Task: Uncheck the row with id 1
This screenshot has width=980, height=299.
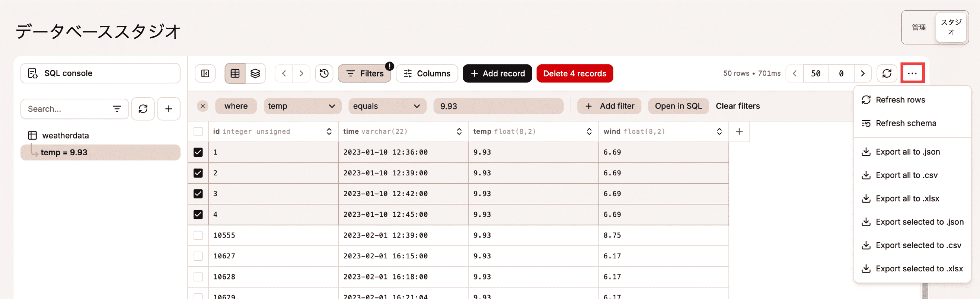Action: point(198,152)
